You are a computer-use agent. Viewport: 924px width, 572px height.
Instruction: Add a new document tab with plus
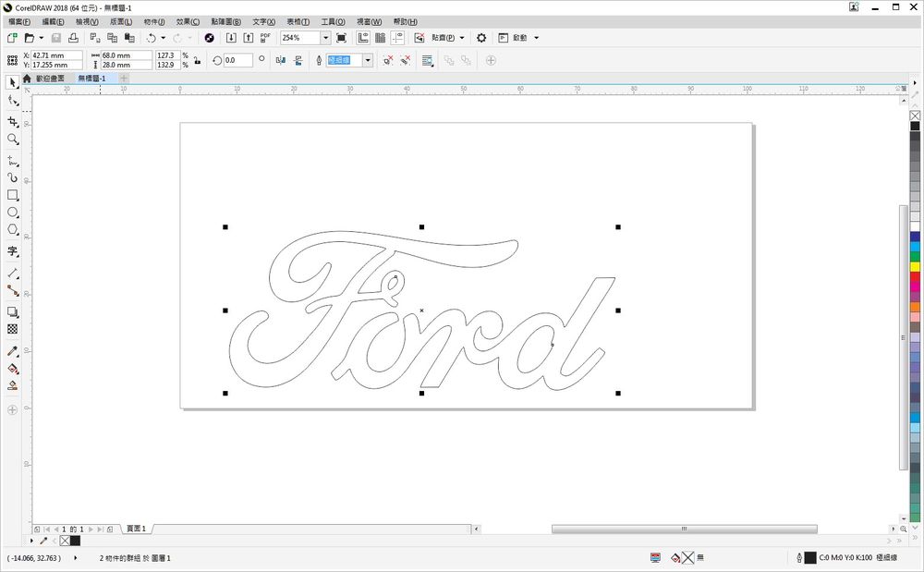point(124,78)
